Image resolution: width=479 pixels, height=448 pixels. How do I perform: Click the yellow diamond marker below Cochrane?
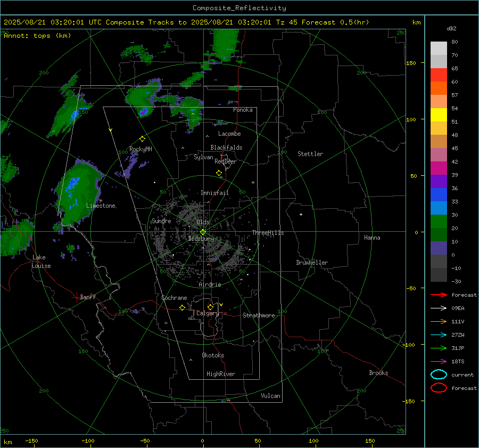tap(183, 307)
